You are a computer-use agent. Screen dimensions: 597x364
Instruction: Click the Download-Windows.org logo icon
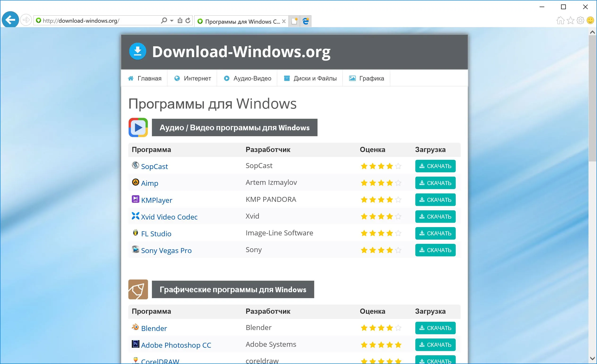coord(138,51)
